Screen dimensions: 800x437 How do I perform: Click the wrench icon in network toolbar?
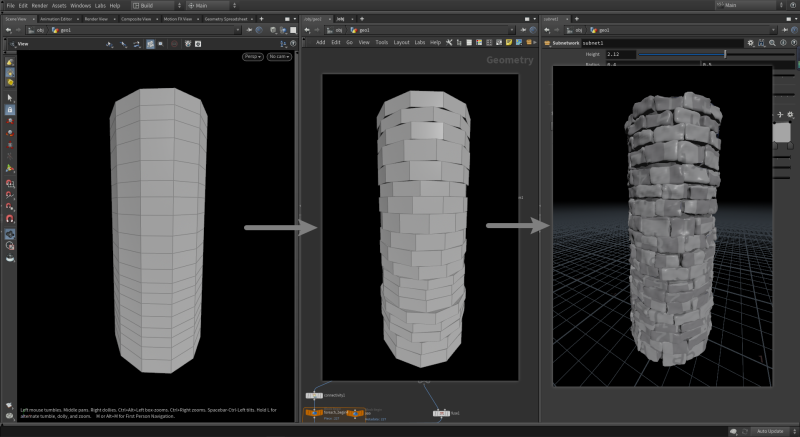coord(450,42)
